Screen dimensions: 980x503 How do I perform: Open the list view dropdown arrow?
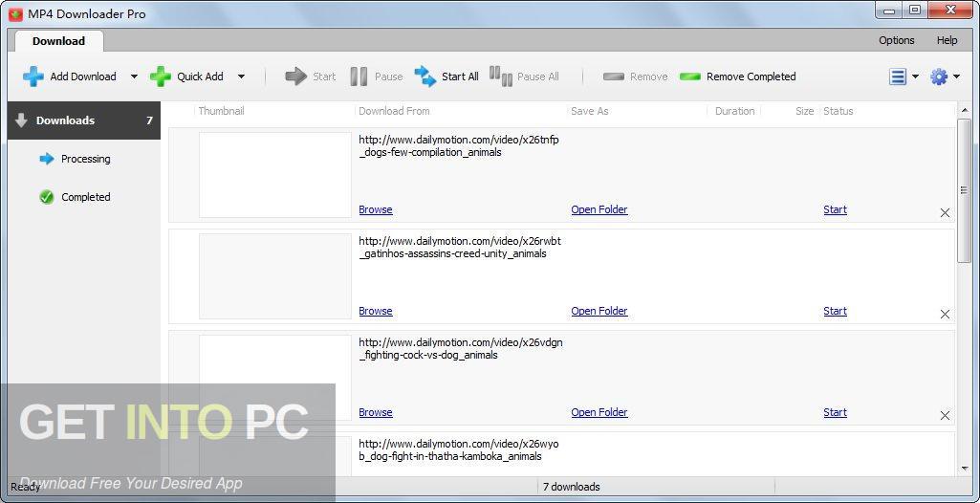[x=916, y=77]
